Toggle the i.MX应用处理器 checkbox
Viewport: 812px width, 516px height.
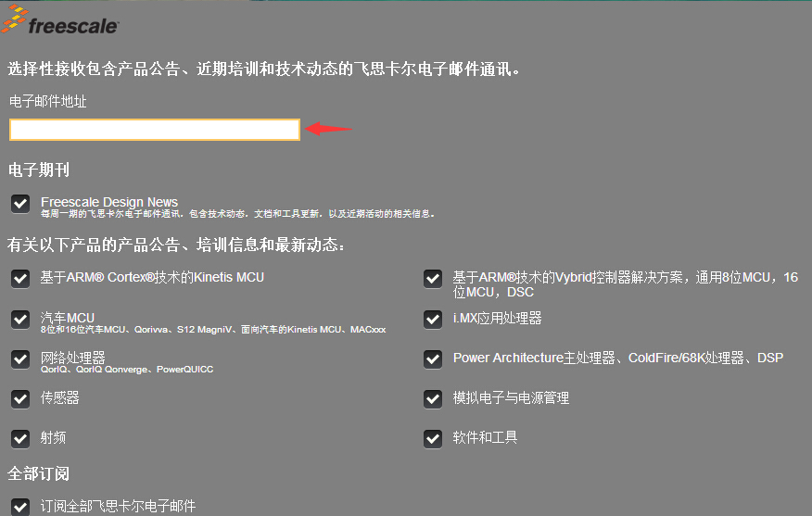click(x=433, y=319)
